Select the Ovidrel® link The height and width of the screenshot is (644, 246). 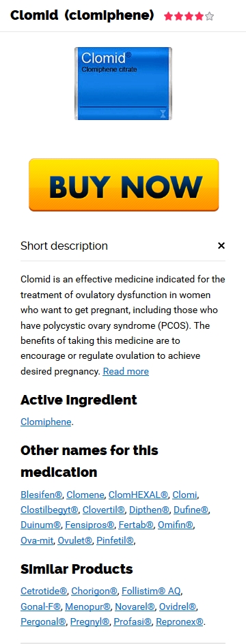[x=178, y=606]
